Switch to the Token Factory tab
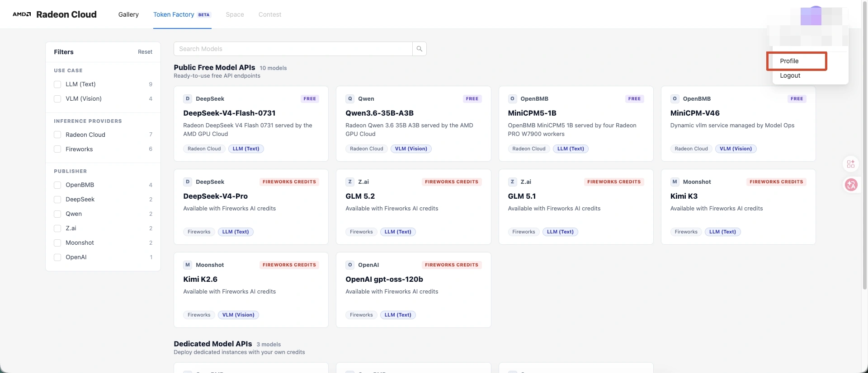 182,14
